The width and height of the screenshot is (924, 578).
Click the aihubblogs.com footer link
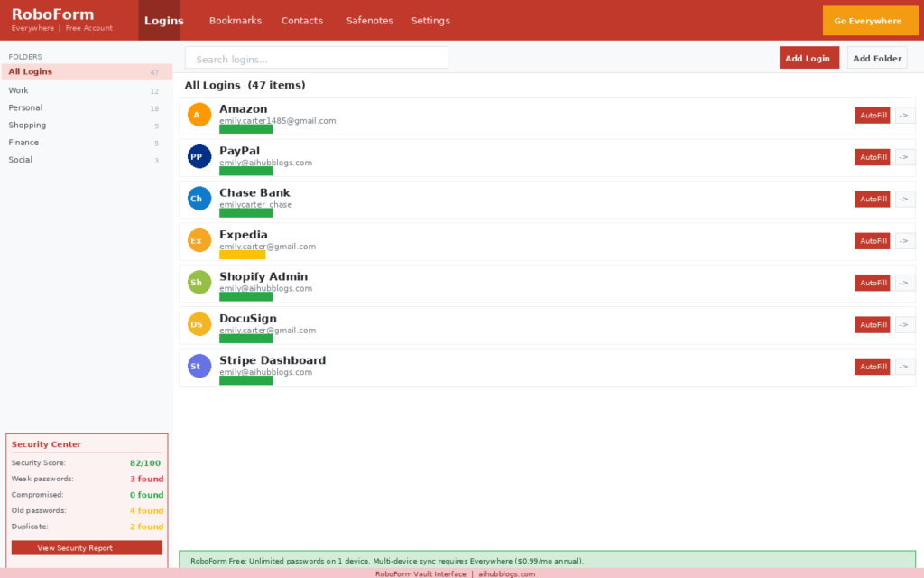pos(507,573)
